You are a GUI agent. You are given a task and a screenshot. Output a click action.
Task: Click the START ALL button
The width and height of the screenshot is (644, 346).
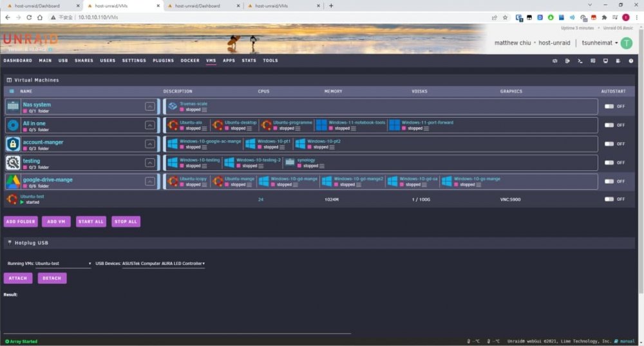pos(91,221)
